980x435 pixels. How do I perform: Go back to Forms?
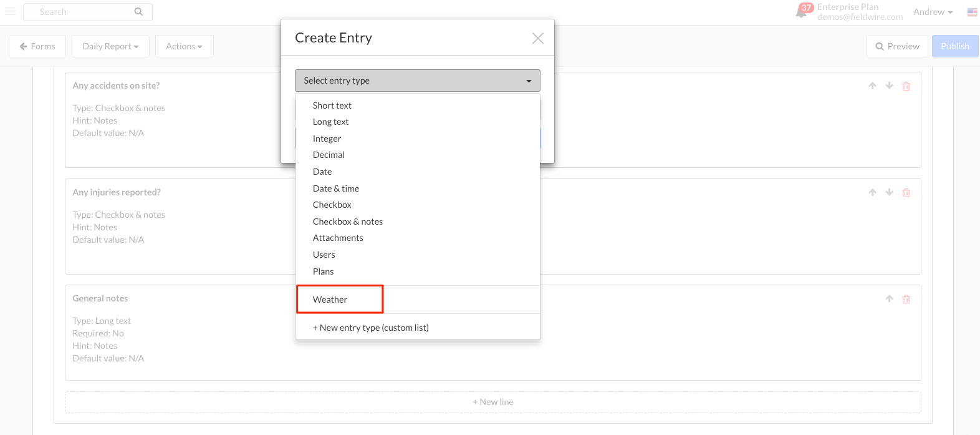pos(37,46)
